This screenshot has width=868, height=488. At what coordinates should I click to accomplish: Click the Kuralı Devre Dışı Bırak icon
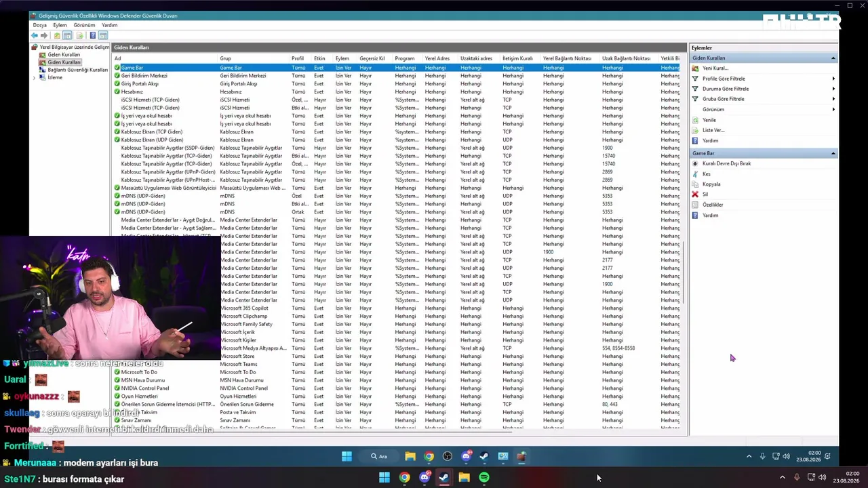pyautogui.click(x=695, y=163)
